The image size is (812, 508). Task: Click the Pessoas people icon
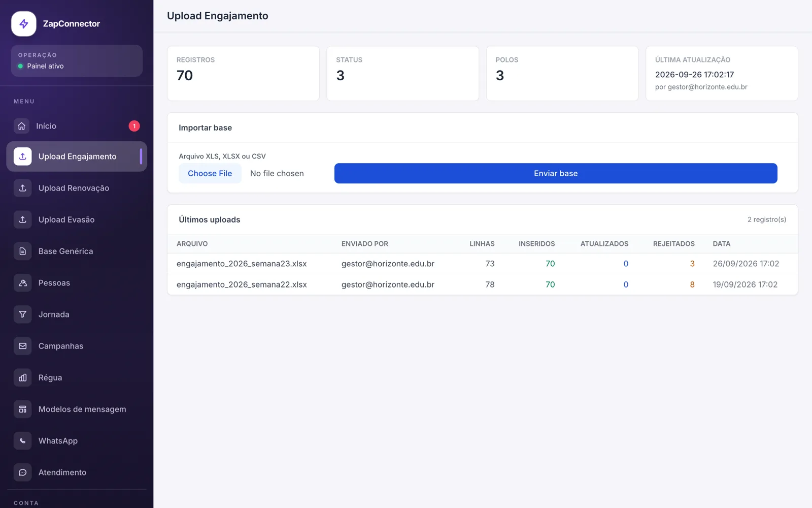pos(23,283)
